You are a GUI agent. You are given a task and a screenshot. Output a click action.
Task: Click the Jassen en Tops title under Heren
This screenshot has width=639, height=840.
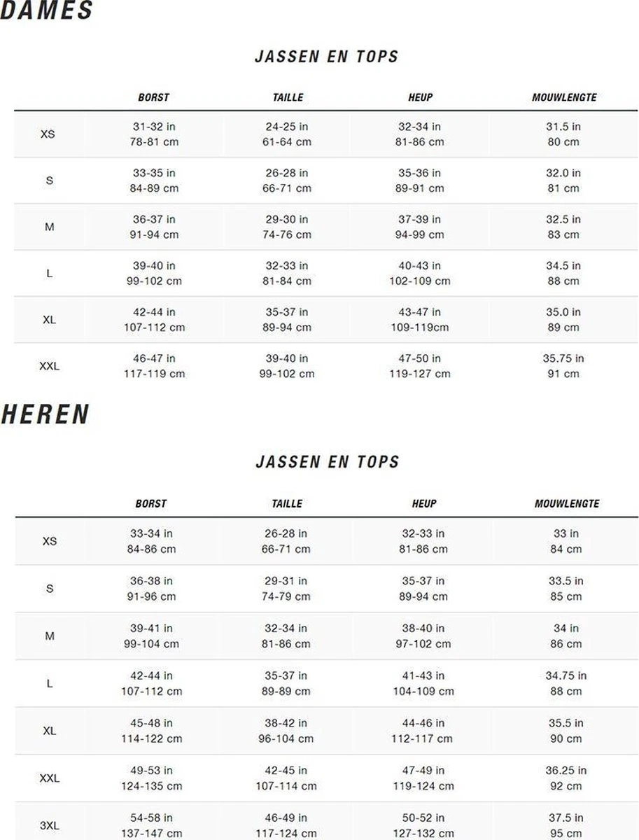(327, 462)
